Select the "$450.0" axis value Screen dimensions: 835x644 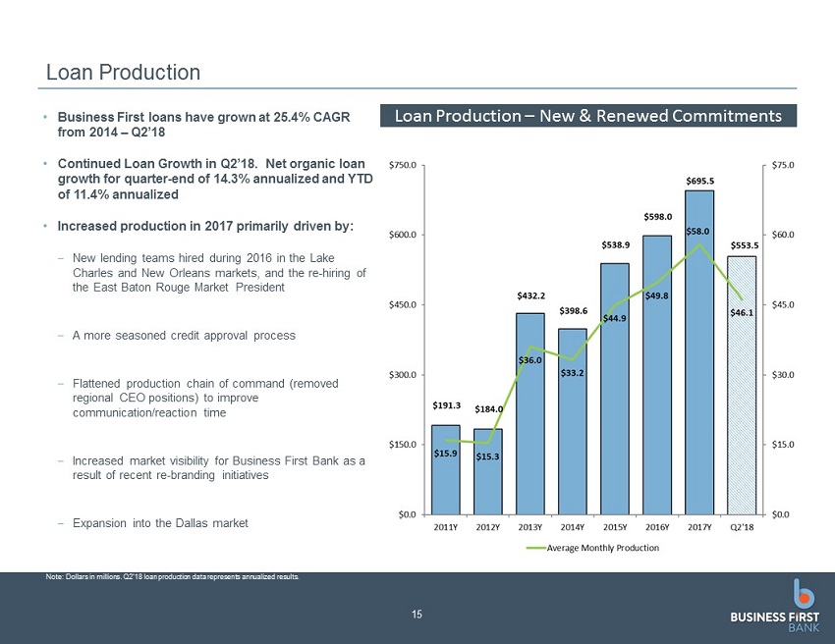point(403,305)
